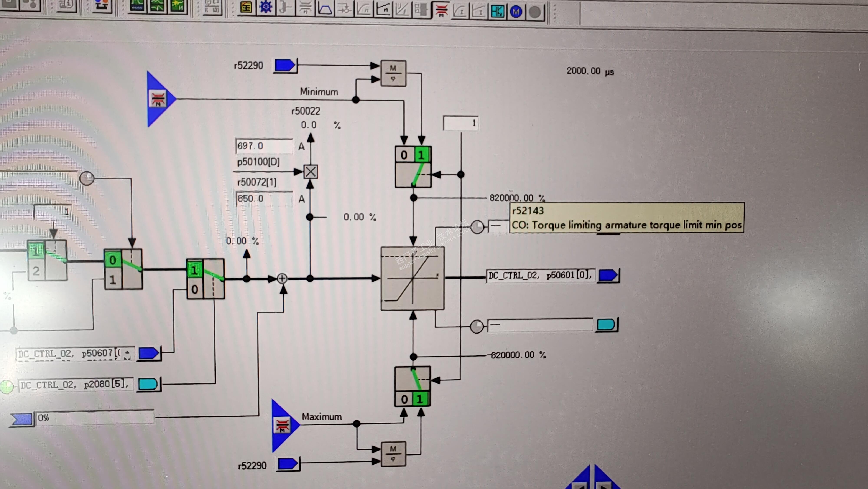868x489 pixels.
Task: Click the 697.0 A p50100 input field
Action: pos(264,146)
